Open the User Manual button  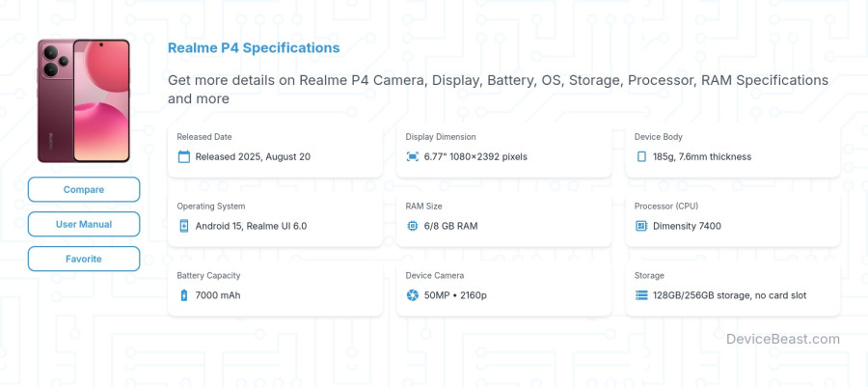84,224
